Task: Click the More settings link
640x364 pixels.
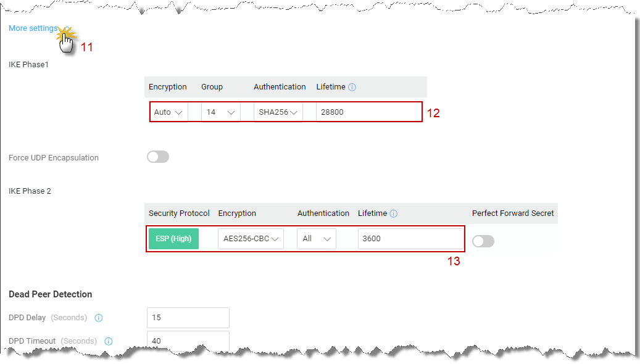Action: coord(33,28)
